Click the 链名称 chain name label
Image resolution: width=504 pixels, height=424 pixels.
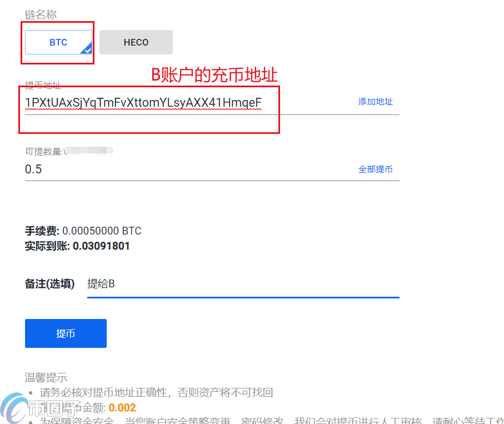click(41, 14)
